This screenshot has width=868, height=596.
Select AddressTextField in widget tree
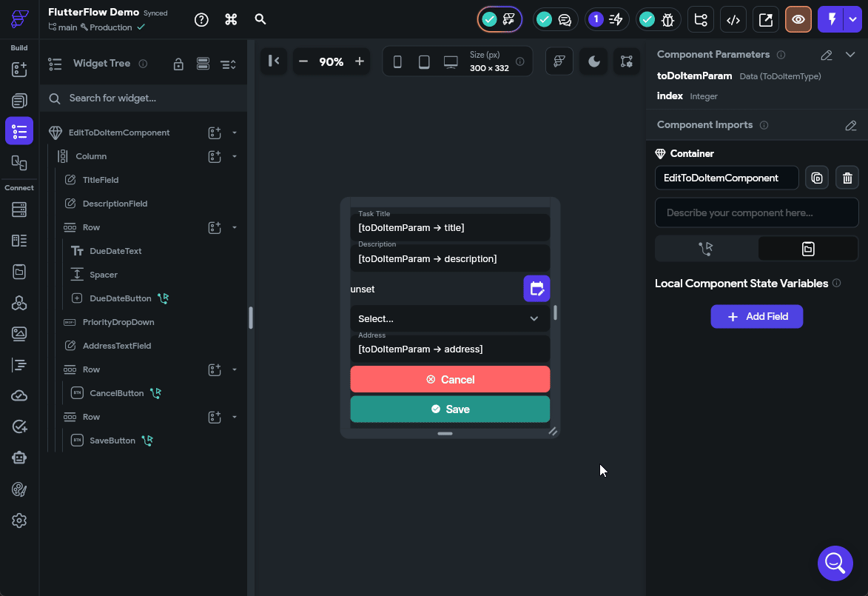[x=116, y=346]
